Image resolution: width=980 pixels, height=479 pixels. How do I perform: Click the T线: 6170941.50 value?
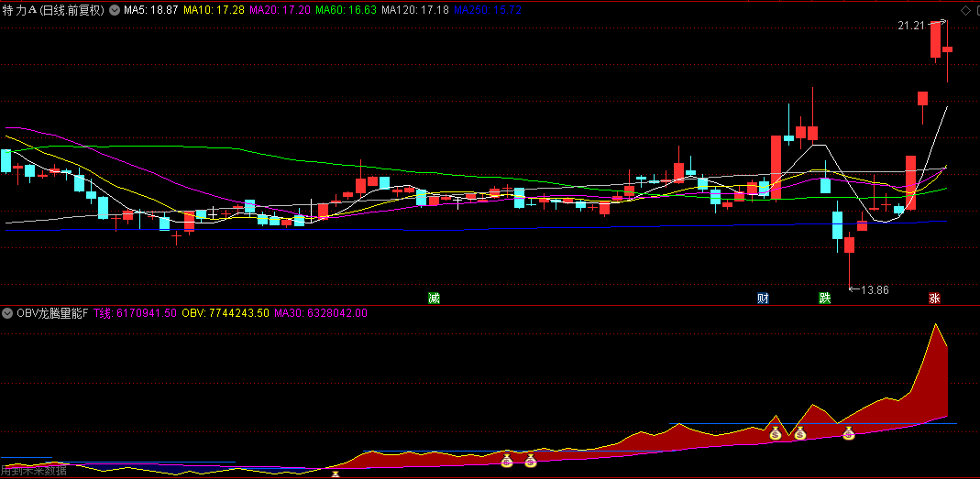click(135, 313)
